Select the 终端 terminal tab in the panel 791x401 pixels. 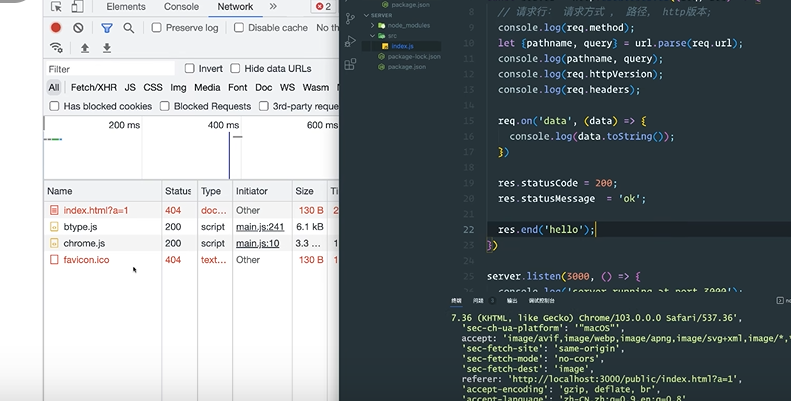coord(457,301)
